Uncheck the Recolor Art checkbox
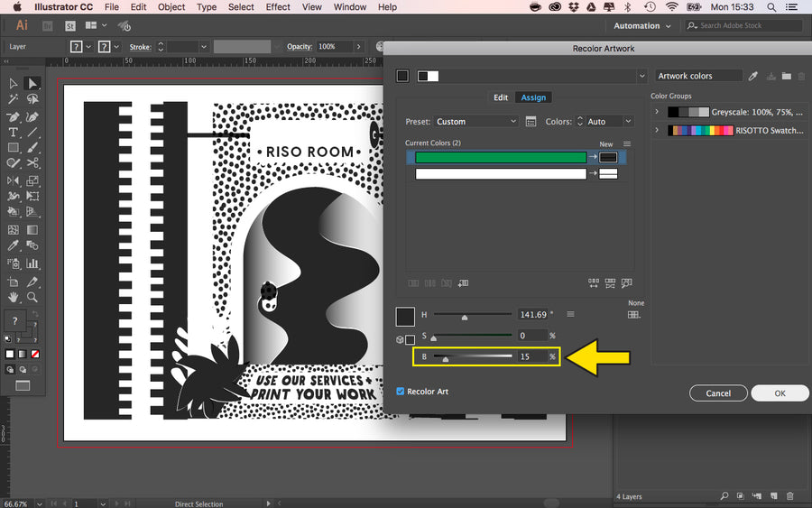 coord(400,392)
